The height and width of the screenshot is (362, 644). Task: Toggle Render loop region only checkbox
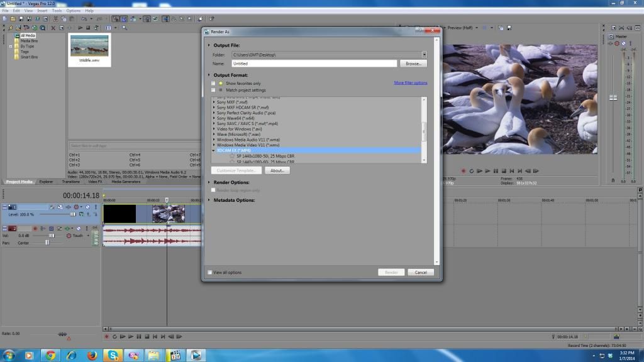coord(213,190)
